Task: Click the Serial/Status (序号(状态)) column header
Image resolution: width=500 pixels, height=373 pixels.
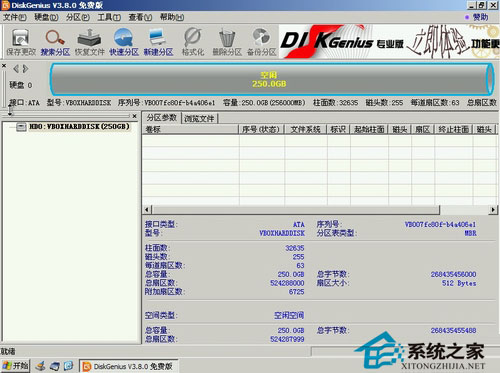Action: tap(262, 129)
